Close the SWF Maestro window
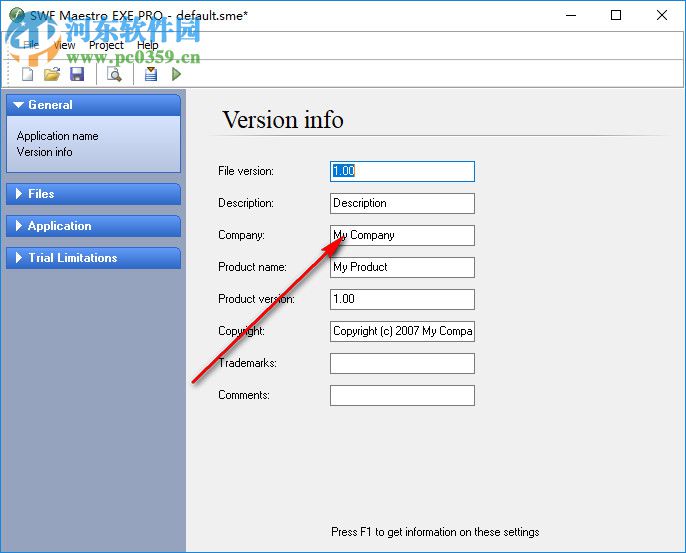The image size is (686, 553). coord(662,15)
